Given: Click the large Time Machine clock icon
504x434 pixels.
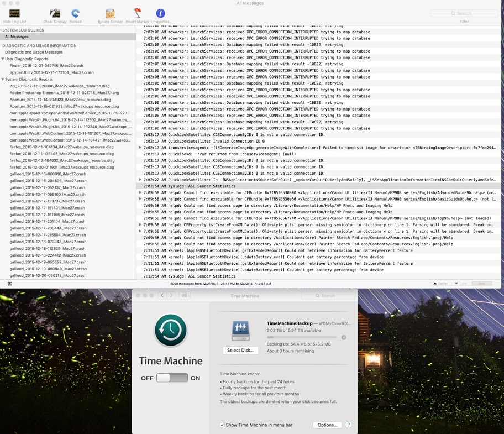Looking at the screenshot, I should (171, 330).
